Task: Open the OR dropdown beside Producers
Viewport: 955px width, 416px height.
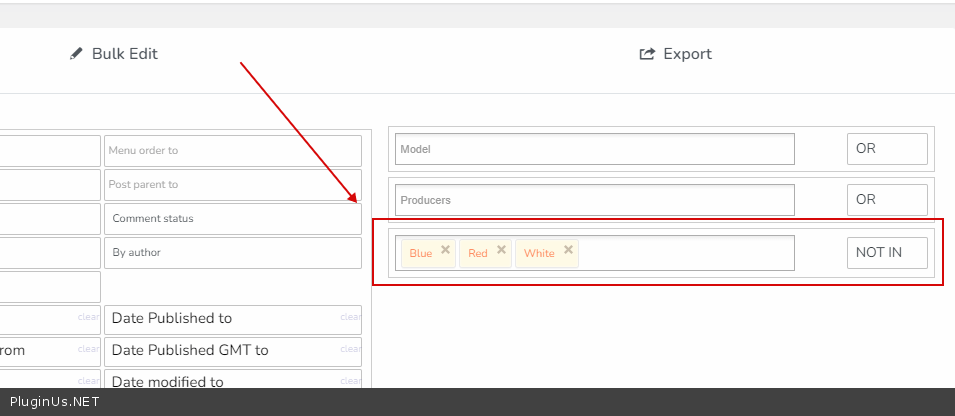Action: tap(887, 200)
